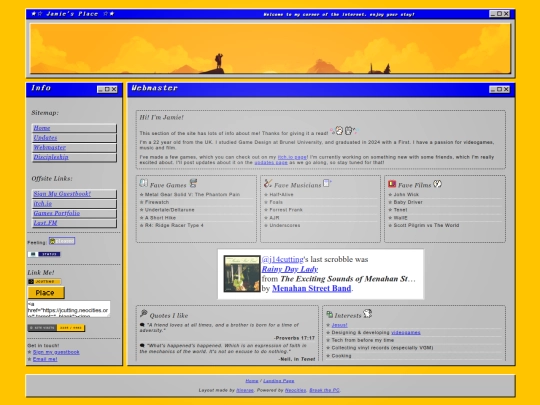Click the icon after Interests heading
The width and height of the screenshot is (540, 405).
[x=367, y=313]
